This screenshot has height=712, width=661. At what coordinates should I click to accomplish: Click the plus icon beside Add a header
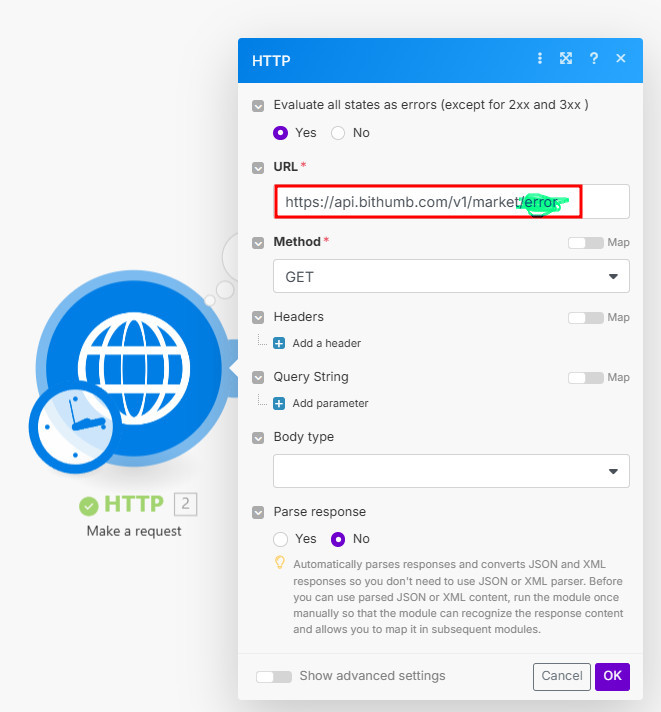(x=280, y=343)
